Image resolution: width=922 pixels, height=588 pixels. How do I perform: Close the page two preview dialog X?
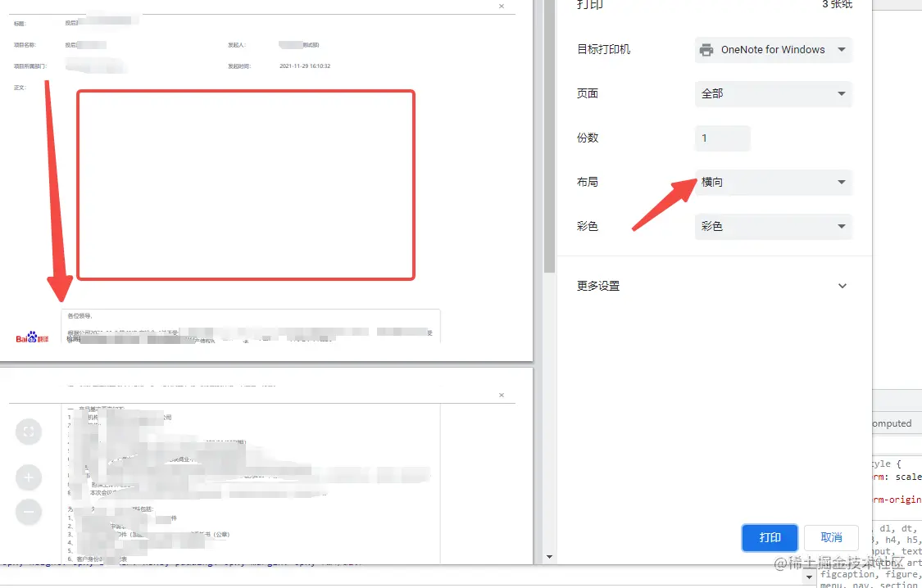(502, 396)
